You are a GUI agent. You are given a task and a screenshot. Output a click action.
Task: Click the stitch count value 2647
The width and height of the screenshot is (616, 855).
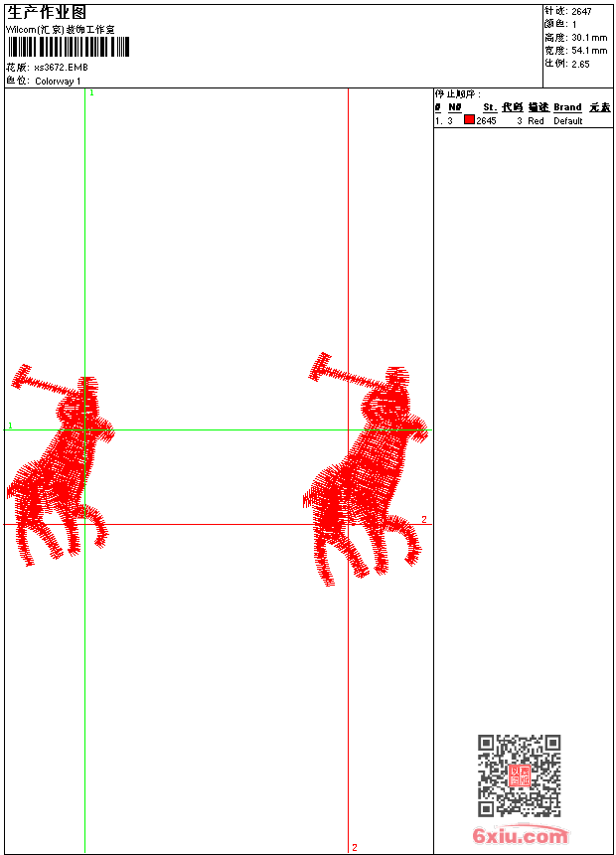pyautogui.click(x=581, y=12)
